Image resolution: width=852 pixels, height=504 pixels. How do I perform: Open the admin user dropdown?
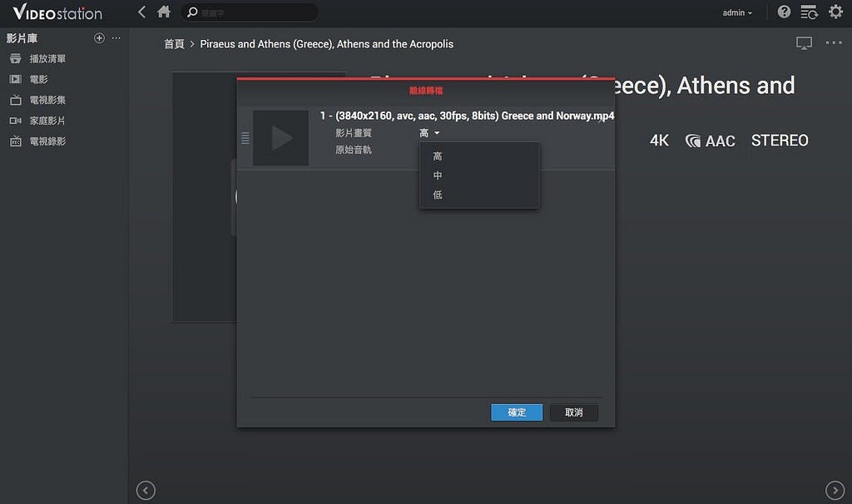(737, 12)
